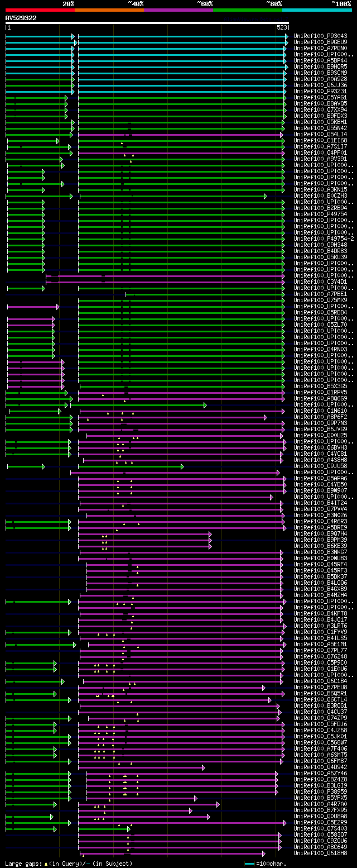Select hit label UniRef100_B8AVQ5
This screenshot has height=868, width=357.
coord(320,103)
